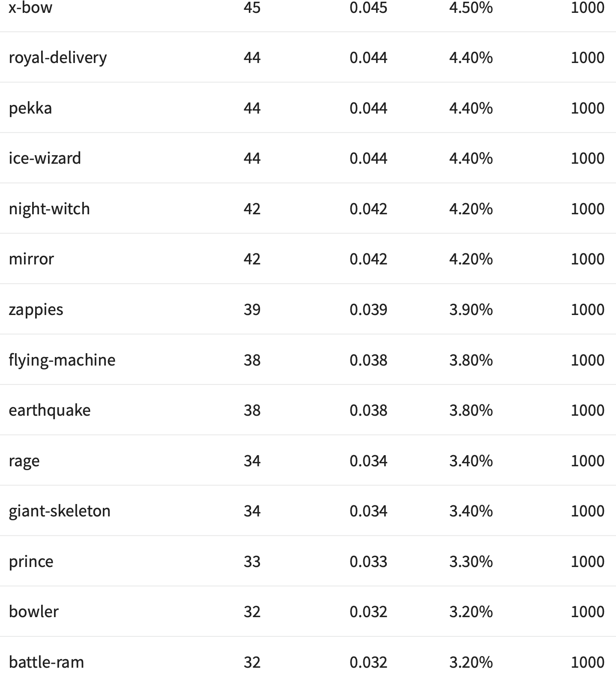Image resolution: width=616 pixels, height=678 pixels.
Task: Click the 4.50% value for x-bow
Action: pyautogui.click(x=471, y=7)
